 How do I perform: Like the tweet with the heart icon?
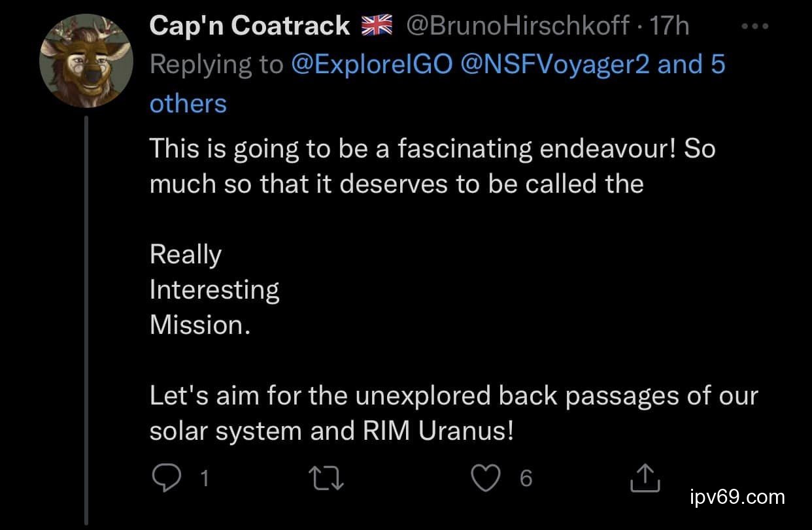click(486, 479)
